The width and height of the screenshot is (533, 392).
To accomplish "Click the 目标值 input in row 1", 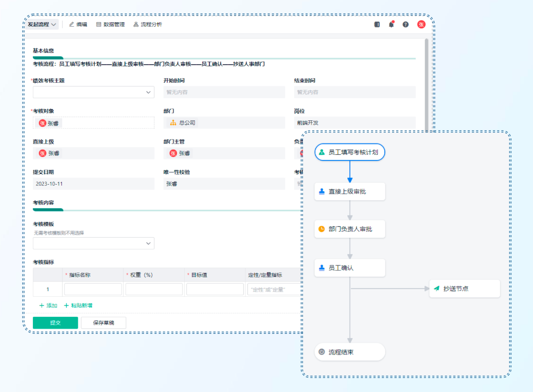I will [215, 289].
